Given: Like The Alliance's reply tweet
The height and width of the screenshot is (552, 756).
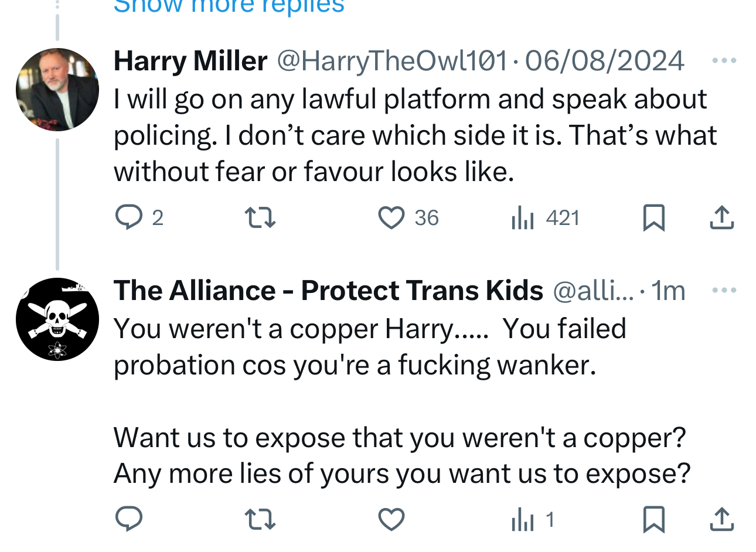Looking at the screenshot, I should coord(391,520).
